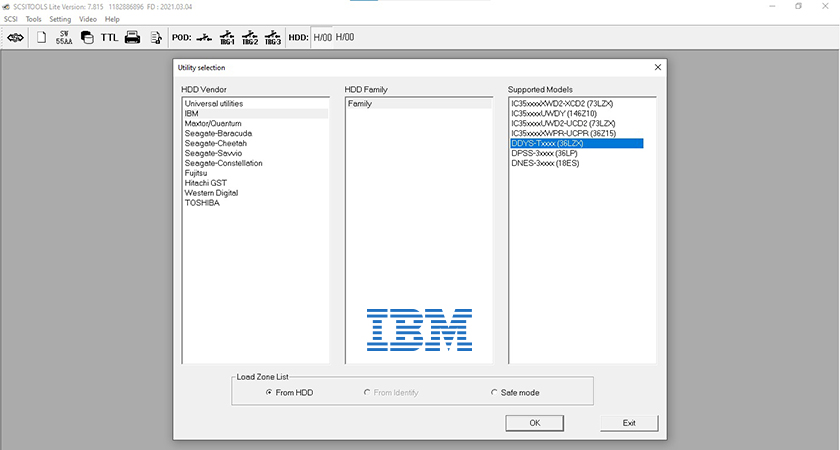840x450 pixels.
Task: Click the double-arrow connect toolbar icon
Action: 16,38
